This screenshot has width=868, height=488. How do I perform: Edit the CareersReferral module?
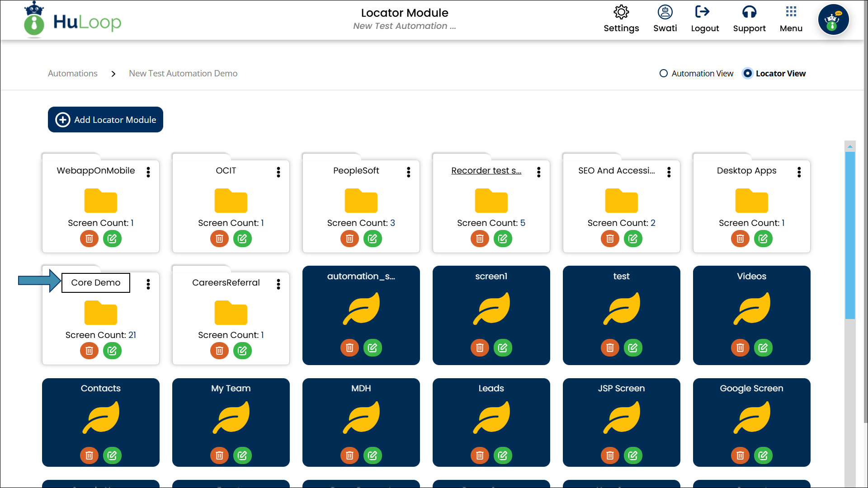tap(242, 351)
